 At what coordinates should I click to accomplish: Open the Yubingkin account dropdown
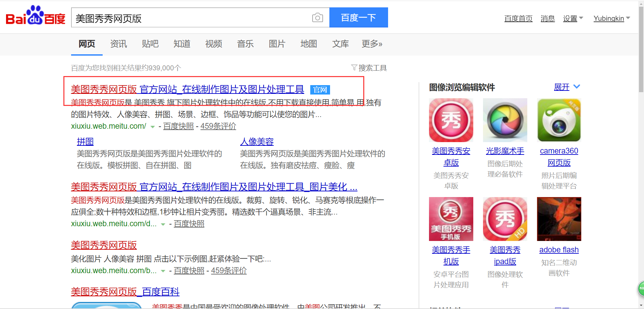612,18
